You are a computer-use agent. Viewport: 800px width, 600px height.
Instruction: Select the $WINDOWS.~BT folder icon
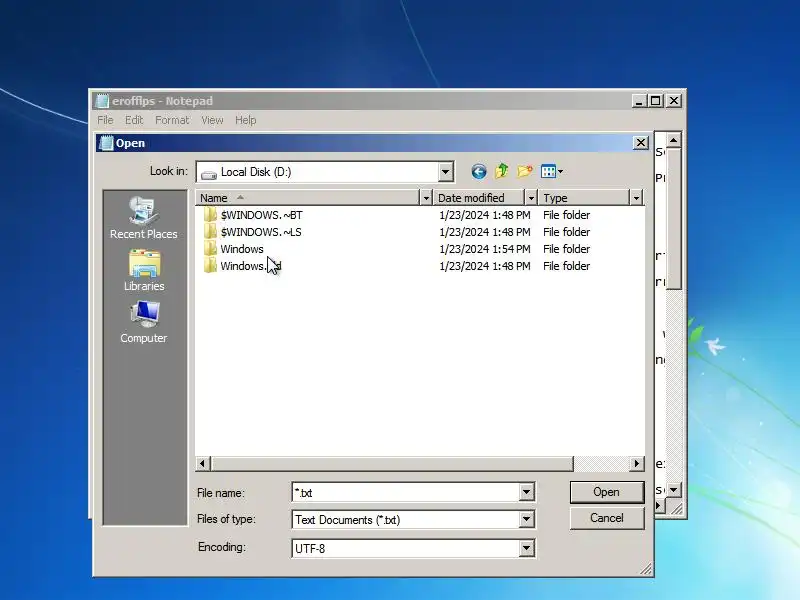(210, 215)
